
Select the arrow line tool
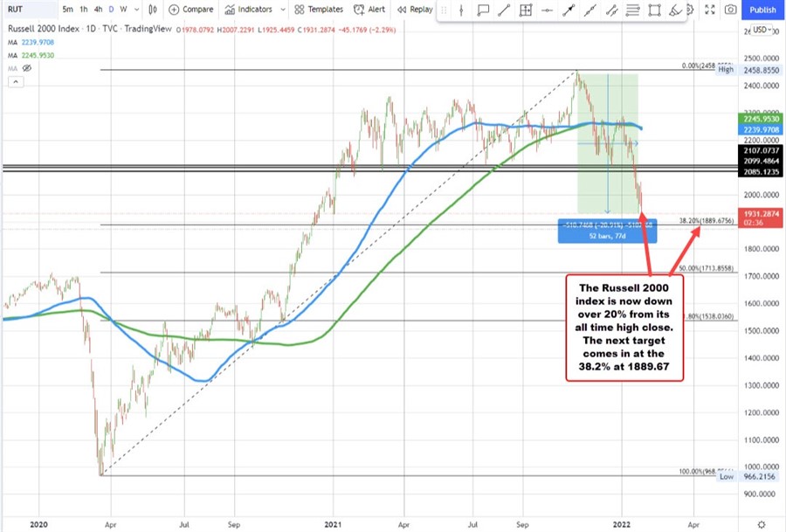[x=569, y=10]
